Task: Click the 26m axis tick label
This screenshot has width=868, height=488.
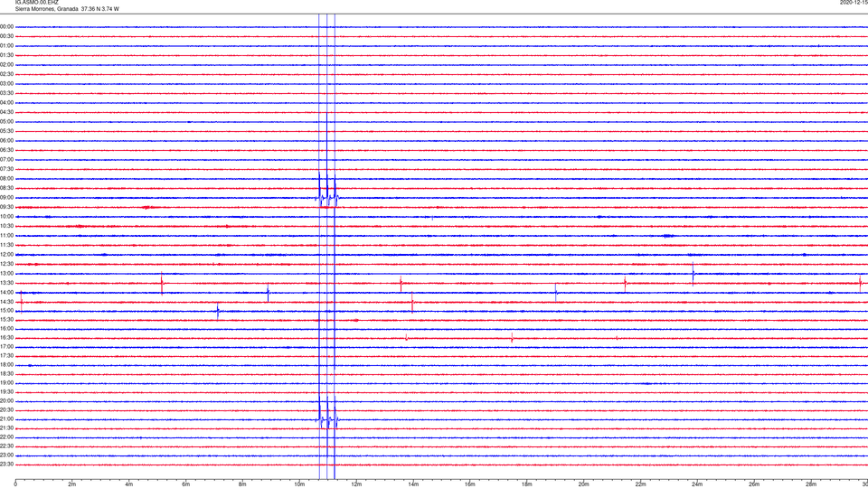Action: [x=754, y=484]
